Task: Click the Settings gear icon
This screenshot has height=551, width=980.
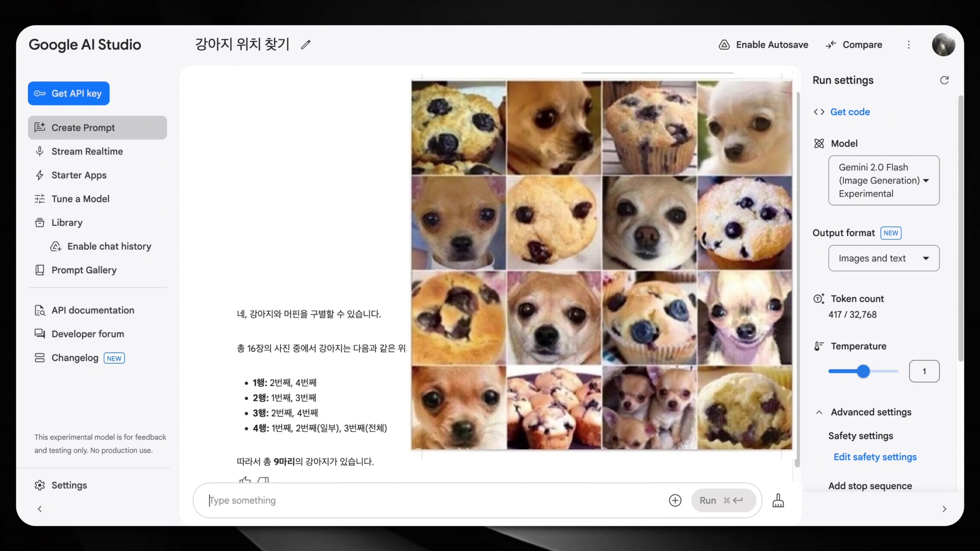Action: point(40,485)
